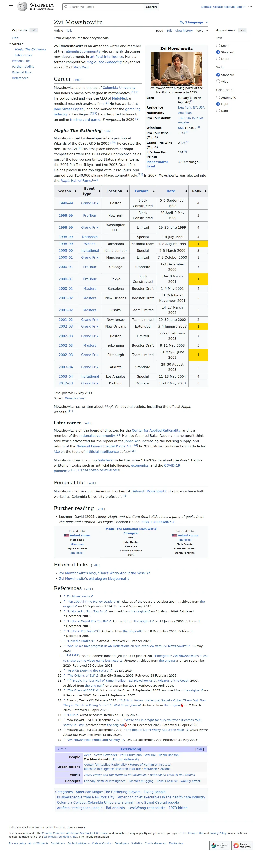
Task: Select Dark color mode
Action: tap(218, 111)
